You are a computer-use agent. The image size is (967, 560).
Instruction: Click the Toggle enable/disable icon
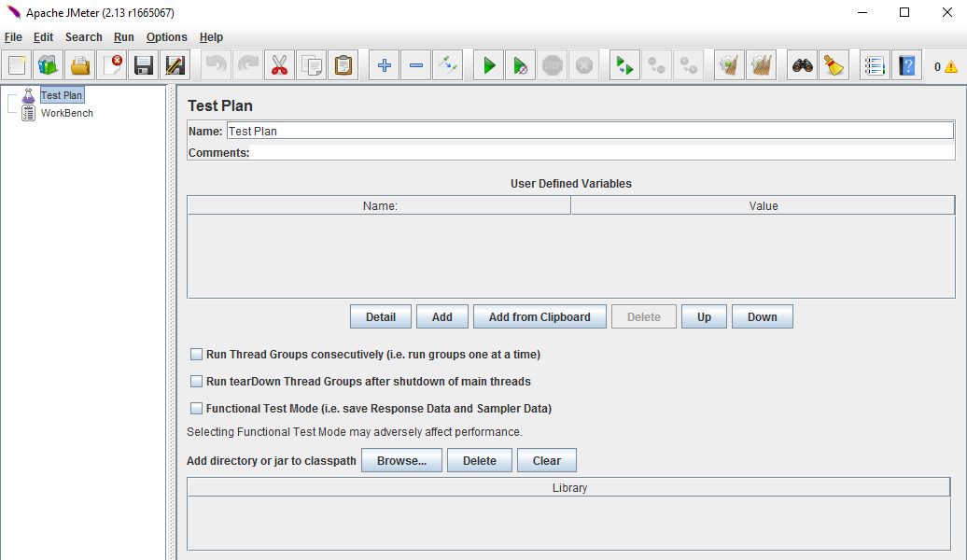coord(448,65)
